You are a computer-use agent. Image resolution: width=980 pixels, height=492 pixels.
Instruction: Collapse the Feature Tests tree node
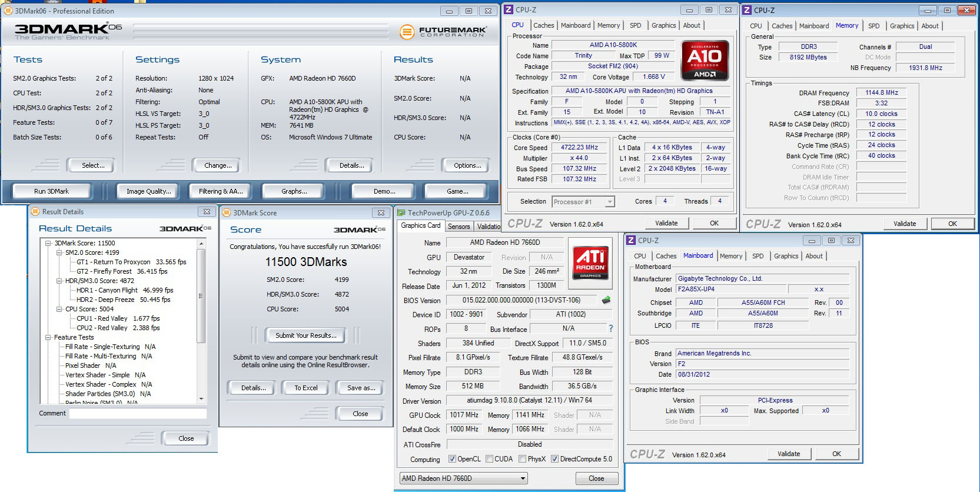point(48,337)
